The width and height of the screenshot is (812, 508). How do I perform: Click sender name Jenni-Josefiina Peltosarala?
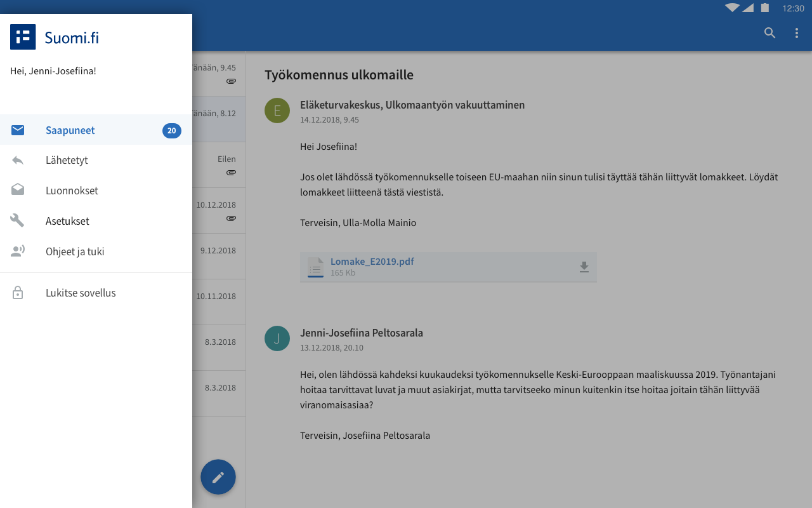[x=362, y=333]
